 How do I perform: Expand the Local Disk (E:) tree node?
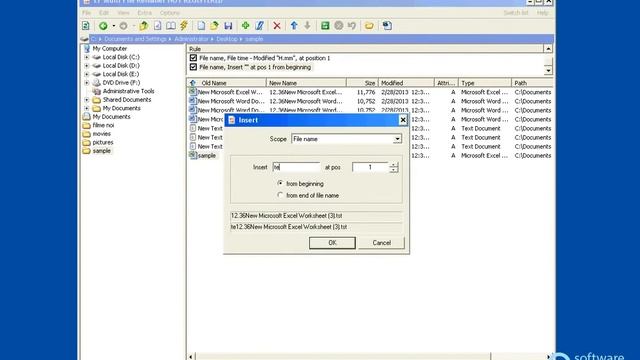[x=87, y=74]
